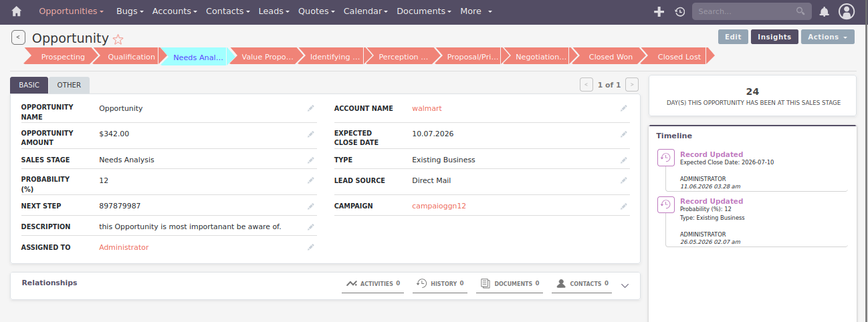Go to the home icon
Screen dimensions: 868x322
coord(17,11)
